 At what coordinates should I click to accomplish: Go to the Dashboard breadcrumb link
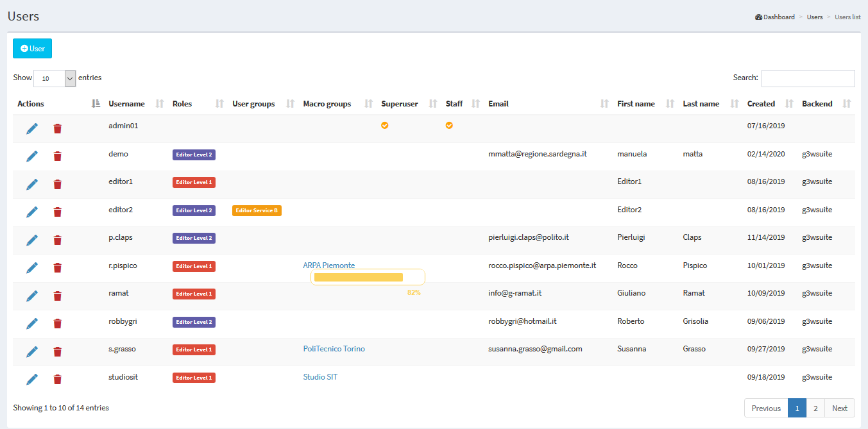point(775,17)
